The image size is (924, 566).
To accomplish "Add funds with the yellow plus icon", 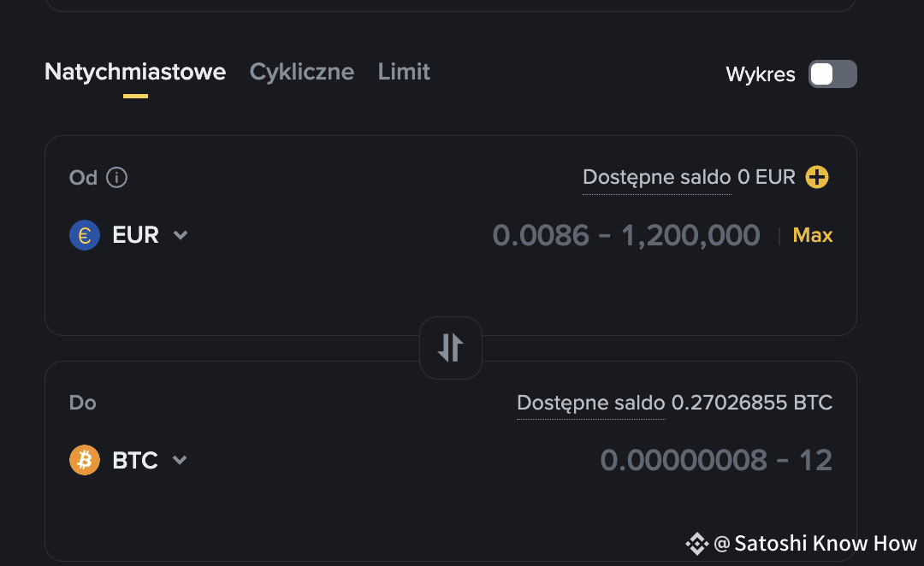I will (817, 177).
